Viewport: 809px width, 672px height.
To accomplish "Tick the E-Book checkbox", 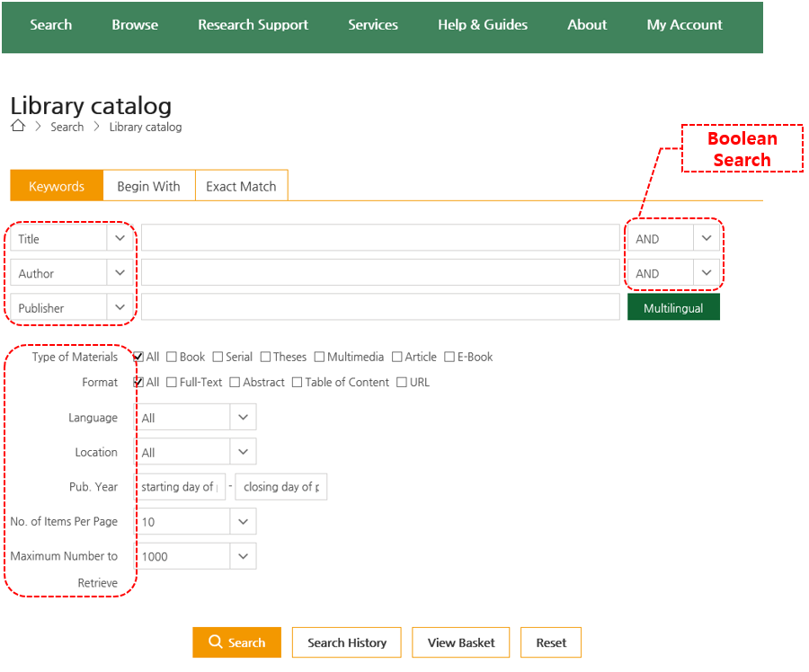I will coord(449,357).
